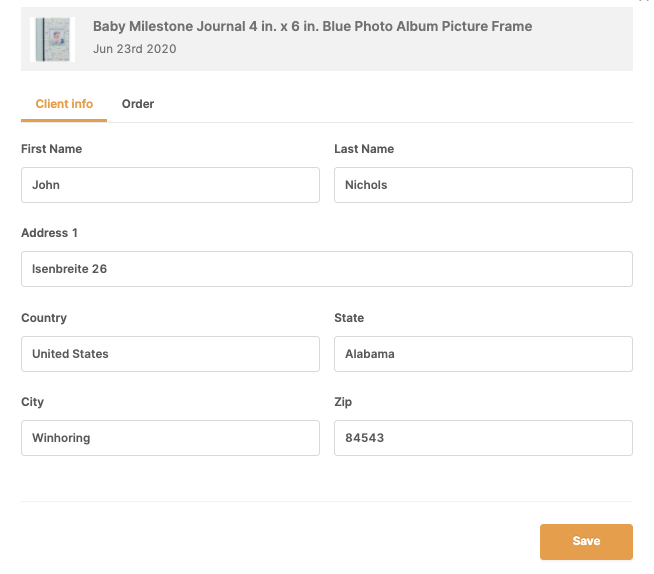Focus the First Name field containing John
Screen dimensions: 654x574
(171, 185)
